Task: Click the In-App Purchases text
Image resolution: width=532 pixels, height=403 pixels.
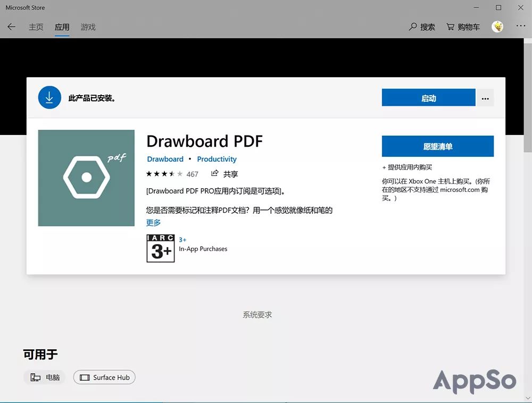Action: coord(203,249)
